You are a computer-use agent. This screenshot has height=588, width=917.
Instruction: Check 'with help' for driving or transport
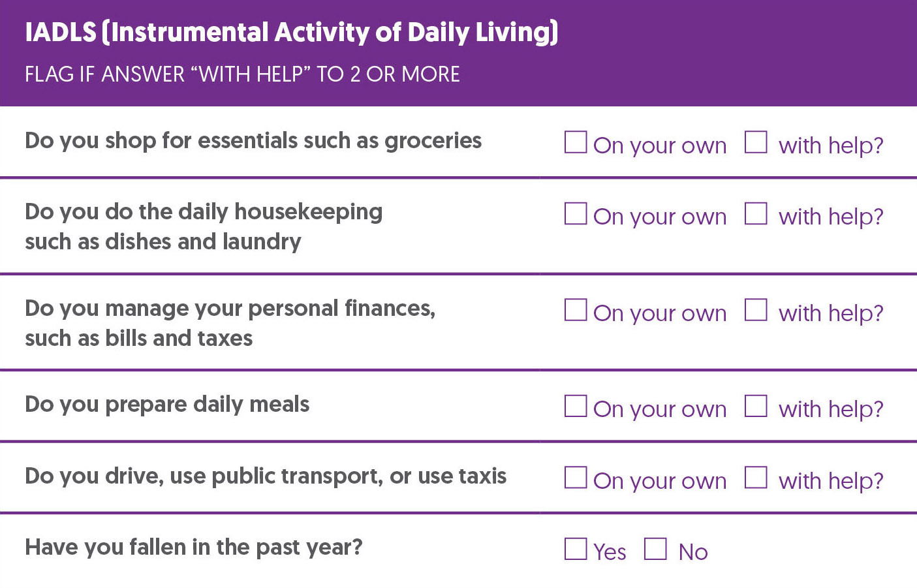tap(755, 478)
